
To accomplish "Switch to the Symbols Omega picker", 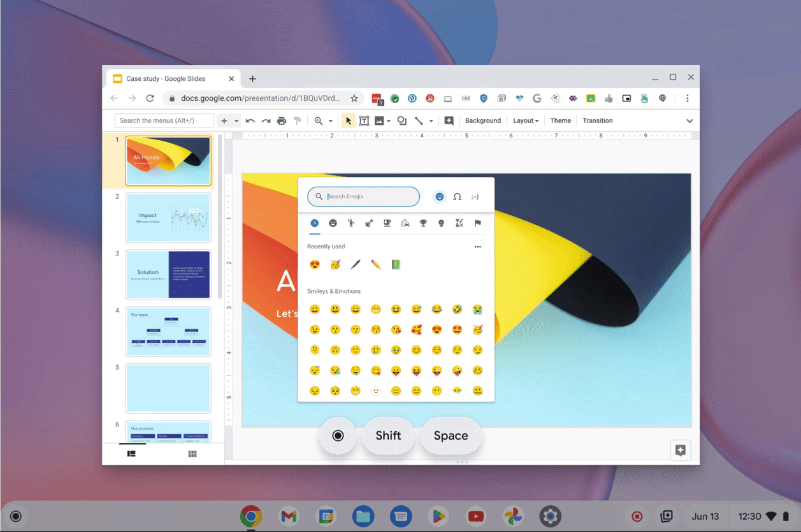I will click(457, 196).
